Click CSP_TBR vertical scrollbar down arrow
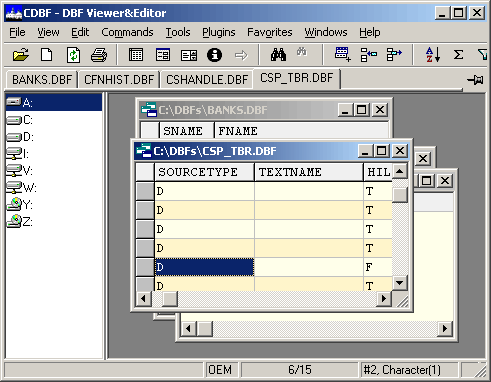The height and width of the screenshot is (382, 491). [400, 283]
